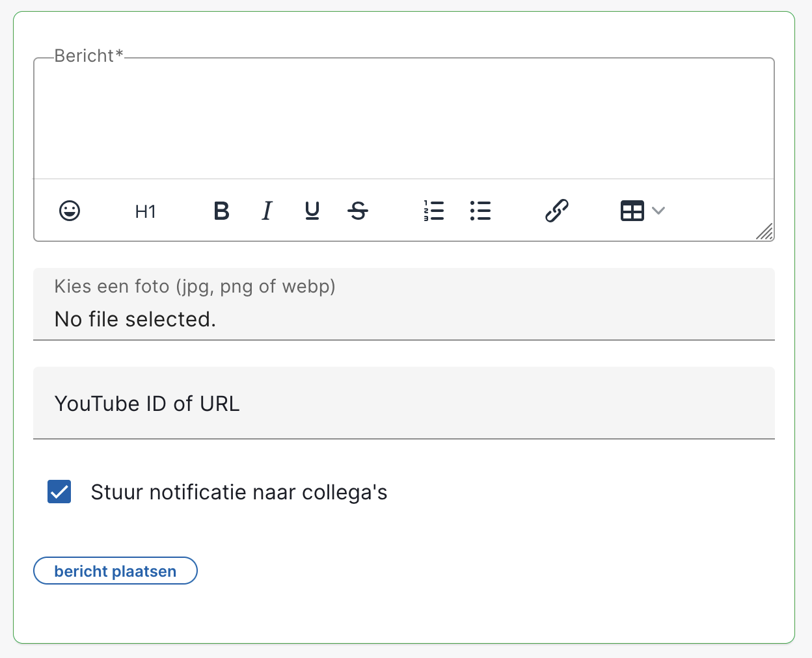Insert a hyperlink
The height and width of the screenshot is (658, 812).
[x=557, y=211]
